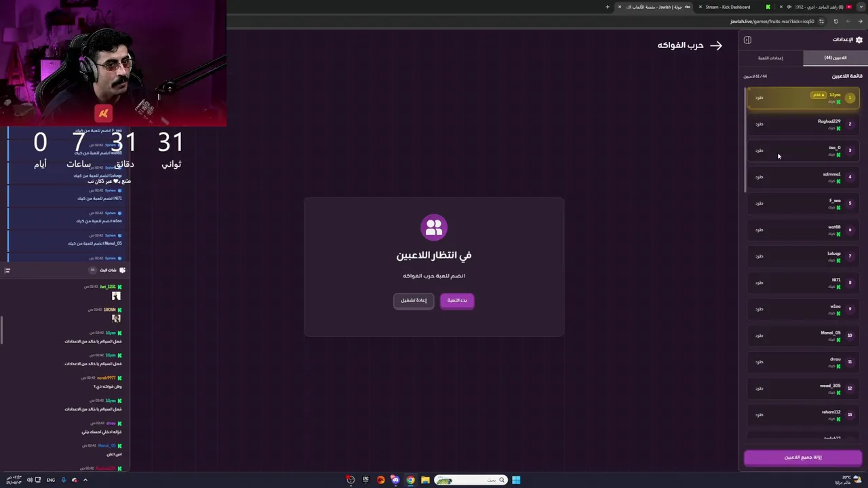Switch to the Jawlah browser tab
The image size is (868, 488).
653,7
